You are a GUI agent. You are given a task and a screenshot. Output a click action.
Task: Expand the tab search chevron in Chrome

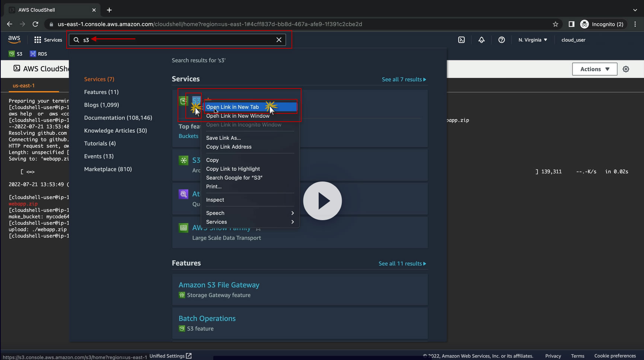point(635,10)
